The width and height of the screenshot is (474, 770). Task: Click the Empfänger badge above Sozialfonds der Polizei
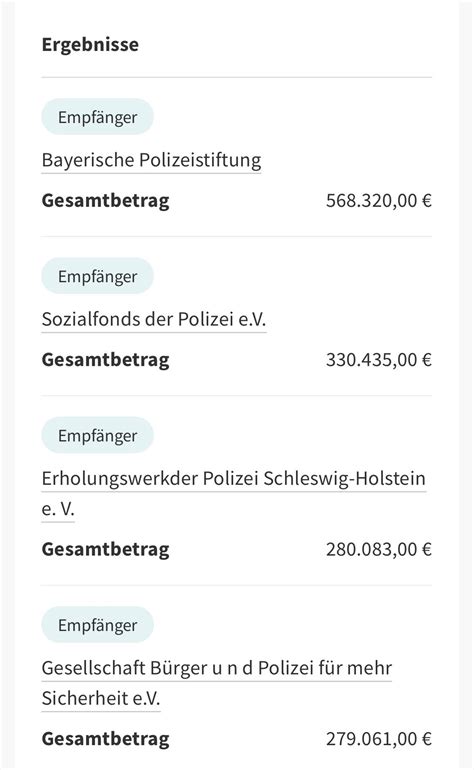tap(97, 276)
